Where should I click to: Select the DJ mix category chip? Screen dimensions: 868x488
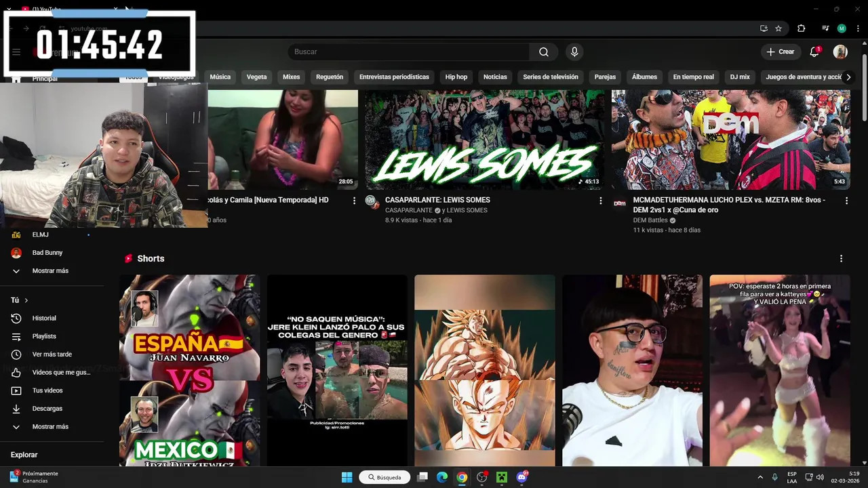[740, 77]
